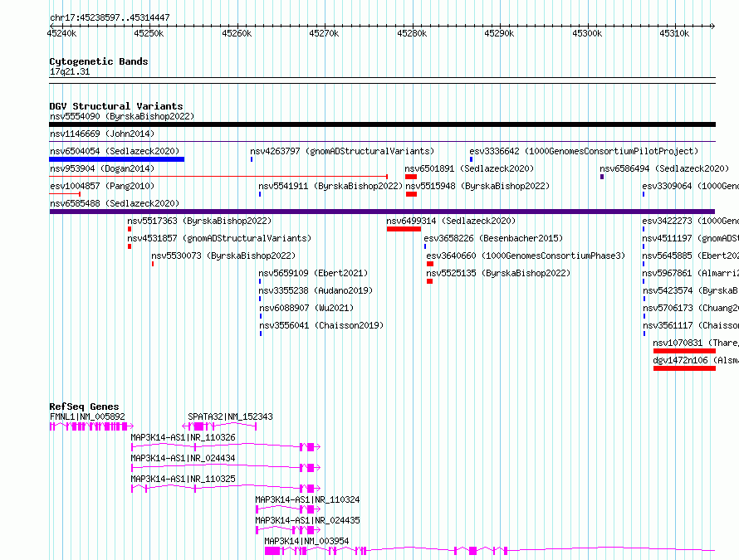Select nsv6501891 (Sedlazeck2020) label

(x=469, y=168)
